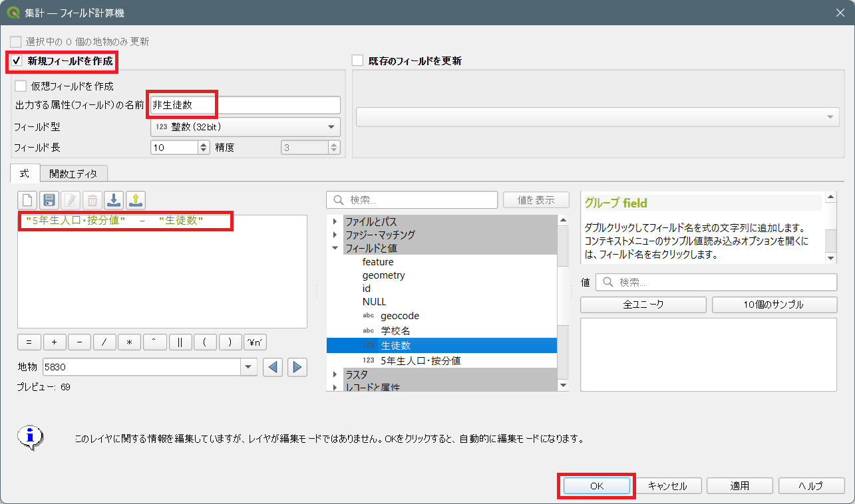Image resolution: width=855 pixels, height=504 pixels.
Task: Insert the plus operator button
Action: (x=54, y=342)
